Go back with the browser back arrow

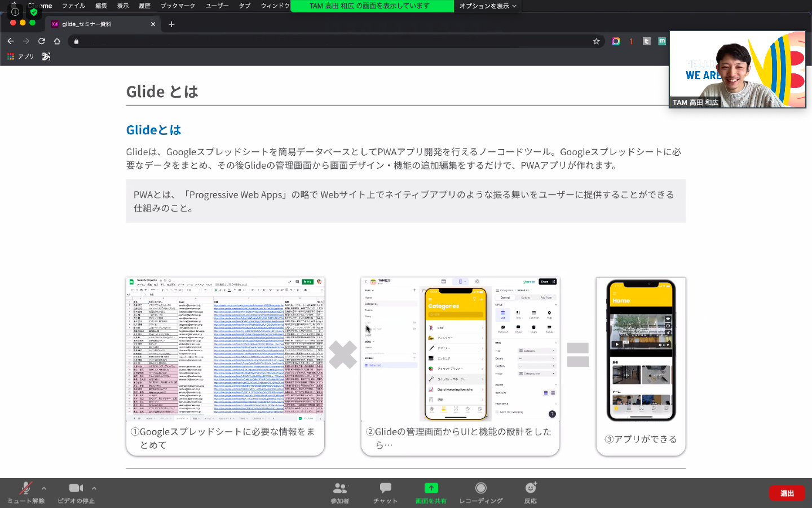pyautogui.click(x=10, y=41)
